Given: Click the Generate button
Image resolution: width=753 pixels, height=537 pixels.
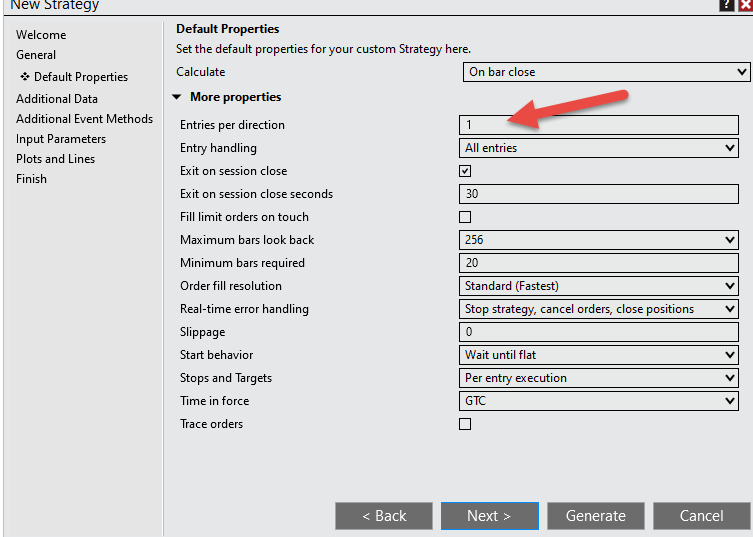Looking at the screenshot, I should (x=596, y=516).
